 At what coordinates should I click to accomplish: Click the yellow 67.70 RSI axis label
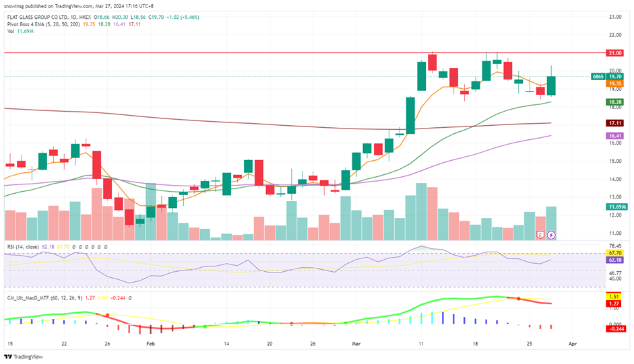click(x=615, y=253)
